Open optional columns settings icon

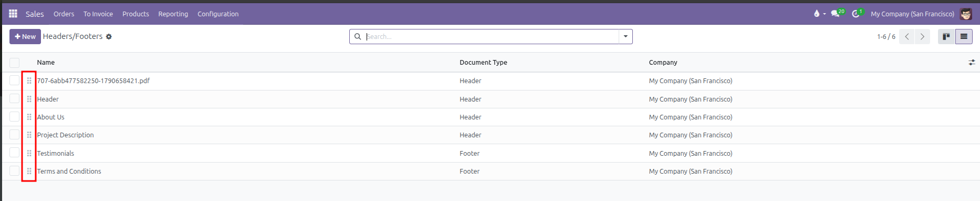coord(972,62)
